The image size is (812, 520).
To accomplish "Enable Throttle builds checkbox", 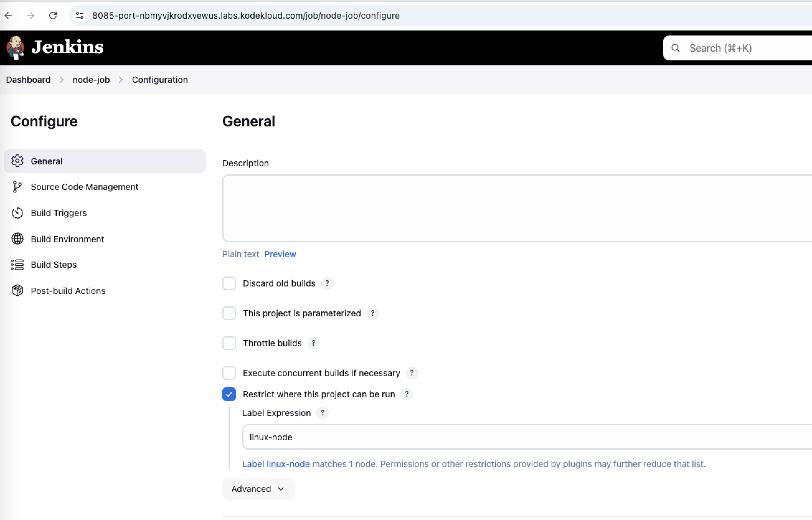I will coord(229,343).
